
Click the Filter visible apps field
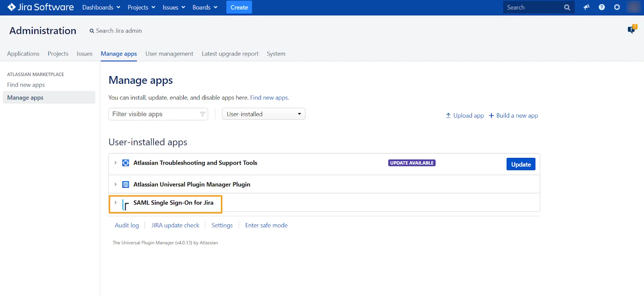coord(158,114)
